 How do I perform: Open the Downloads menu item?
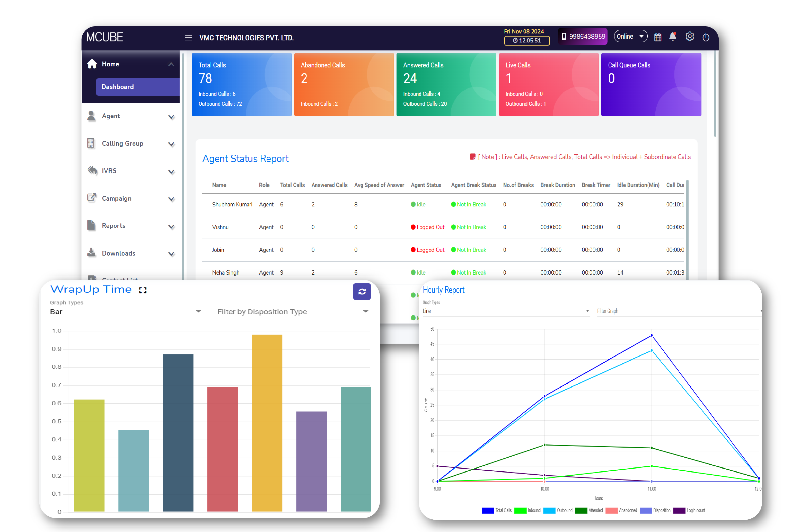pos(130,253)
